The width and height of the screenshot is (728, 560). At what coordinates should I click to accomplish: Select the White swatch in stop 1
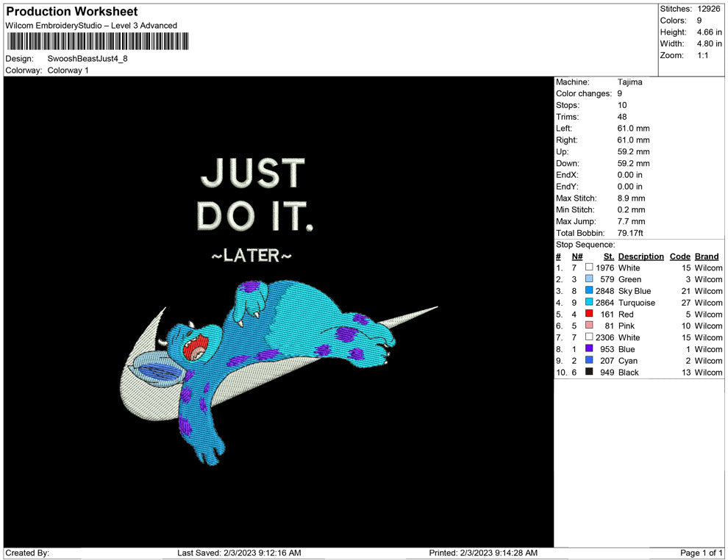[589, 268]
